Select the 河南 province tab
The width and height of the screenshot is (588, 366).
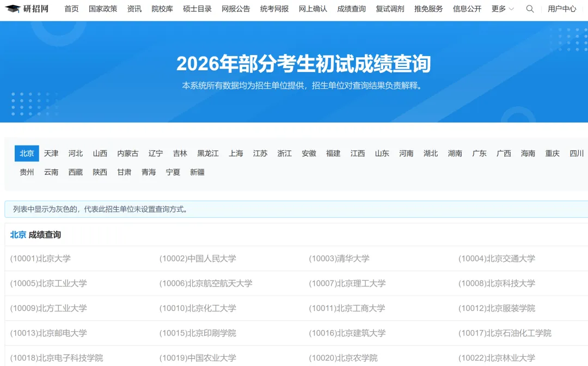(x=406, y=154)
